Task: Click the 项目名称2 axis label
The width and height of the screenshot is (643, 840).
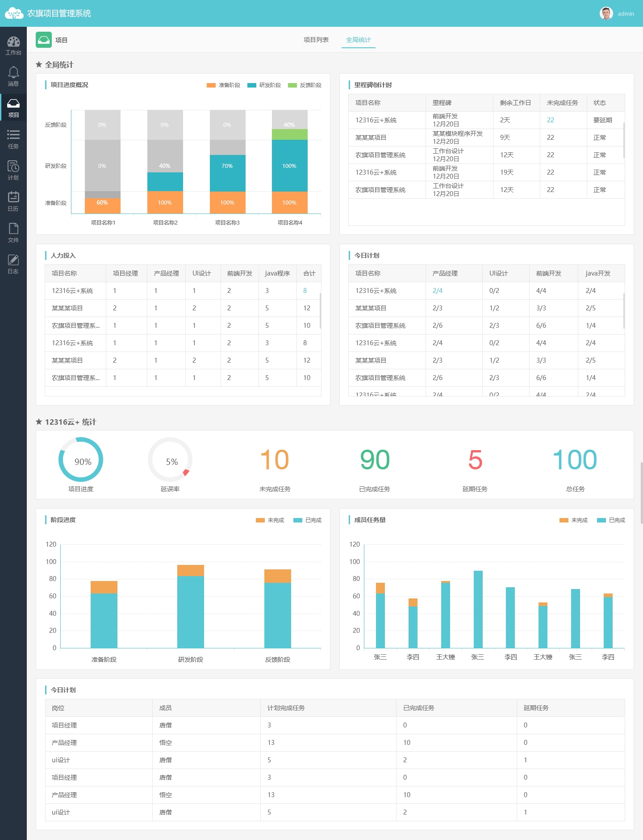Action: click(x=166, y=222)
